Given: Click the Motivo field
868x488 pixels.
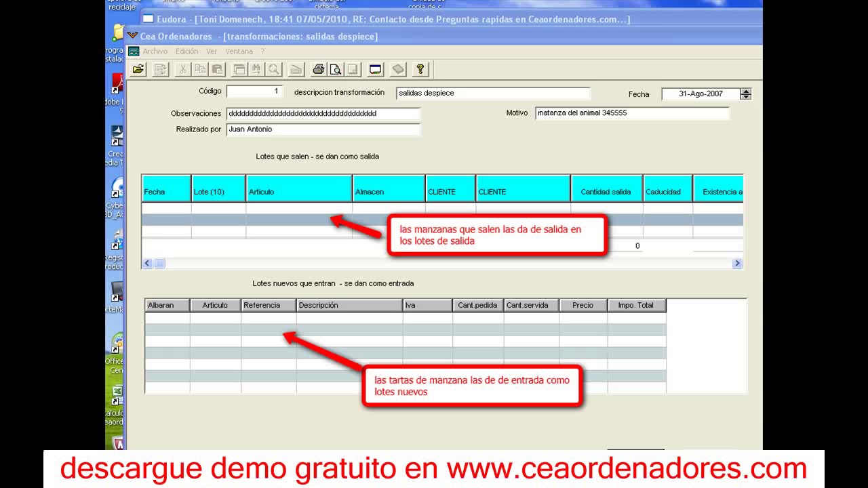Looking at the screenshot, I should click(x=632, y=113).
